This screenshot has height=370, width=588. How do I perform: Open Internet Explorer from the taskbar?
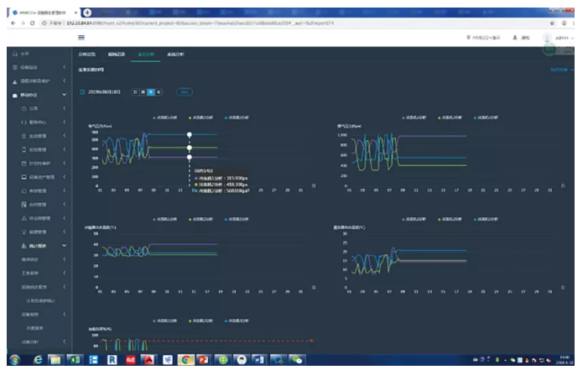coord(38,360)
